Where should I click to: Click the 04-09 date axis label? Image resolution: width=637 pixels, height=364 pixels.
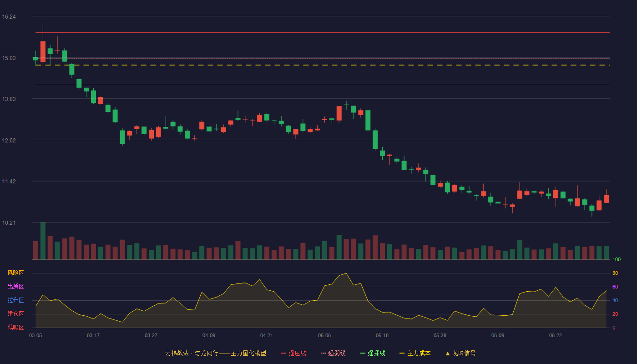tap(209, 335)
